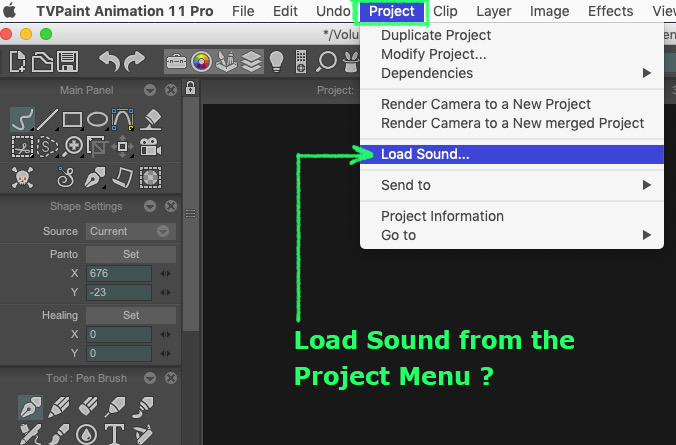Choose Load Sound... from Project menu
The image size is (676, 445).
(x=512, y=154)
